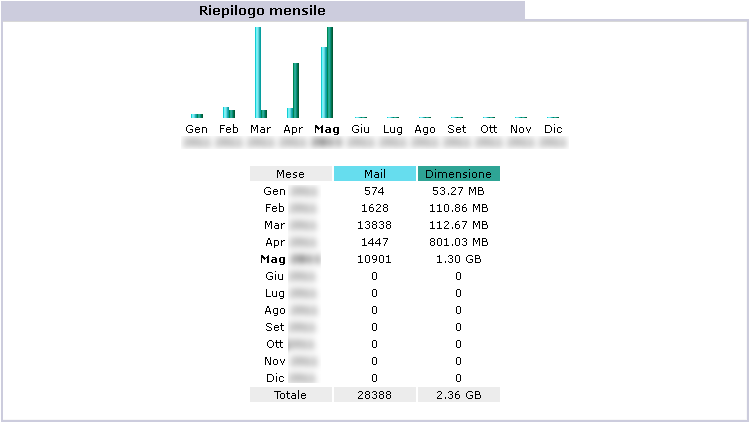Click the mail count 1447
Screen dimensions: 750x423
pyautogui.click(x=375, y=242)
